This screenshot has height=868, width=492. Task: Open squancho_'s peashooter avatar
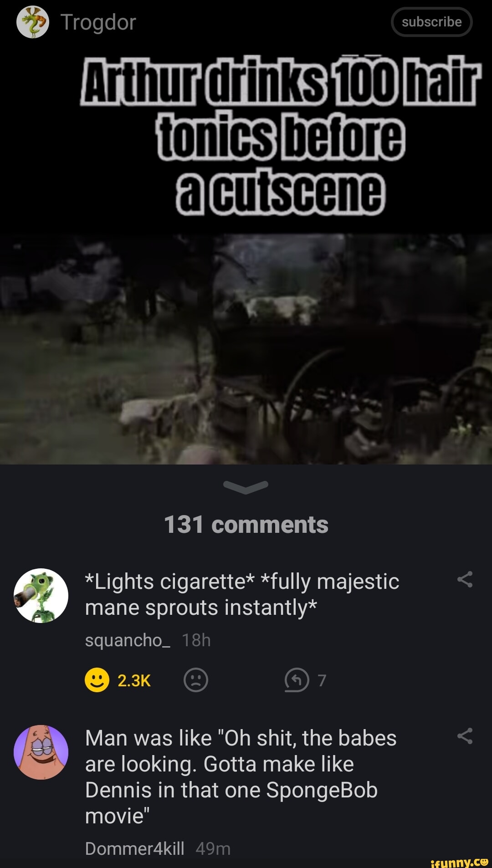pyautogui.click(x=41, y=595)
